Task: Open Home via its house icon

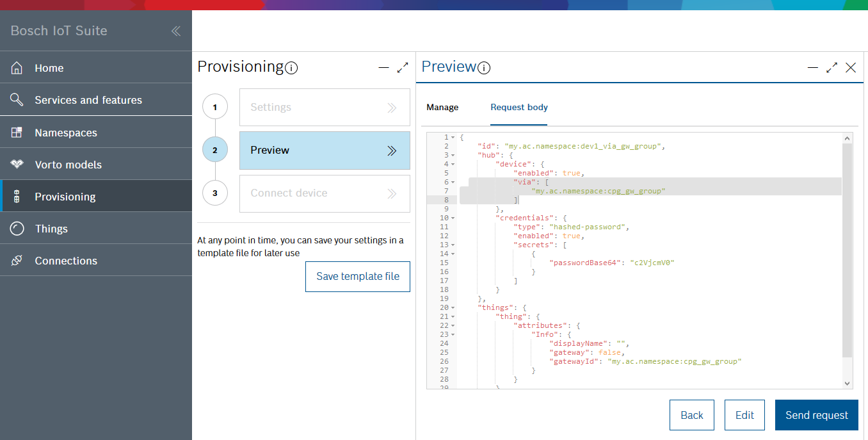Action: 17,68
